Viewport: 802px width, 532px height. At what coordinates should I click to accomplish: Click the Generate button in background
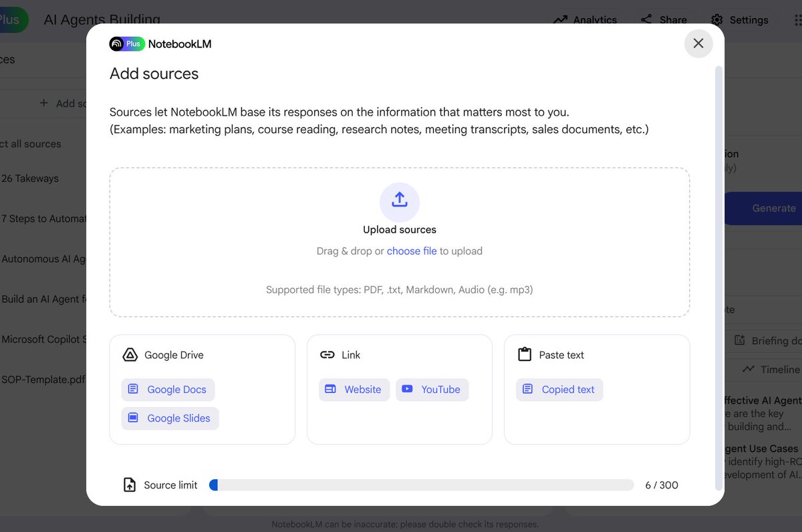(763, 208)
